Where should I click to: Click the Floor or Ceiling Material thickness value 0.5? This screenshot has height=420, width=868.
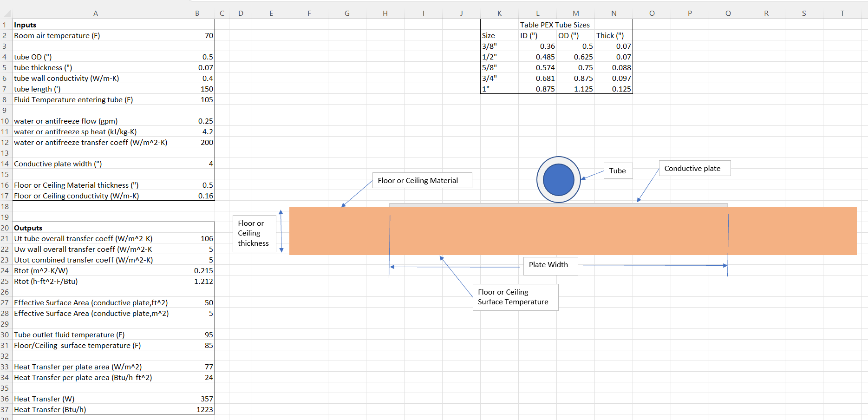coord(197,185)
